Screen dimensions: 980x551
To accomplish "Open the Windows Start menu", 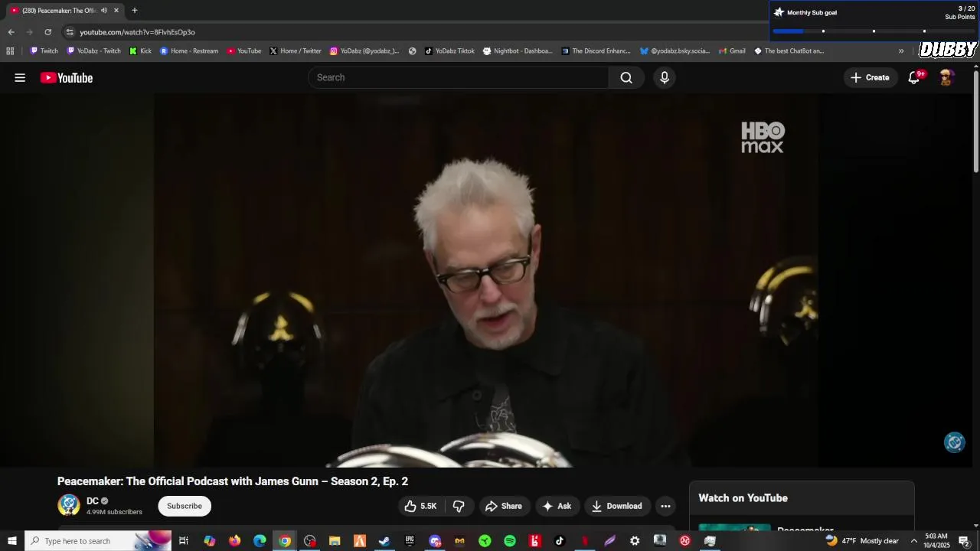I will tap(12, 541).
